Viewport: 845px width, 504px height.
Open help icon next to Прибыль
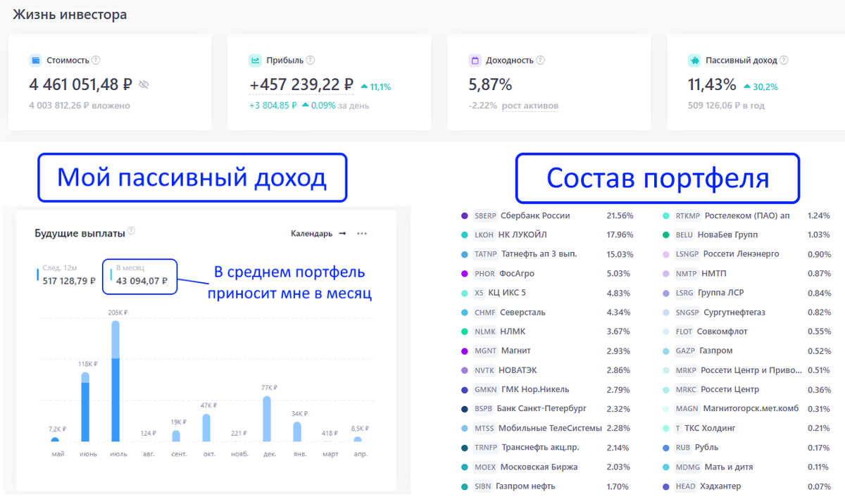311,61
